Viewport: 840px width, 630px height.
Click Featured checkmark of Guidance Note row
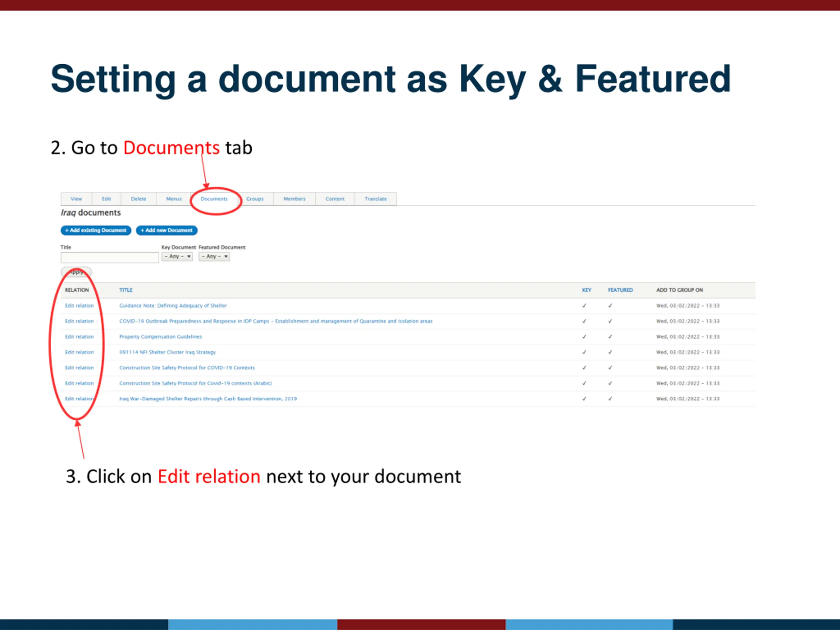(x=610, y=305)
